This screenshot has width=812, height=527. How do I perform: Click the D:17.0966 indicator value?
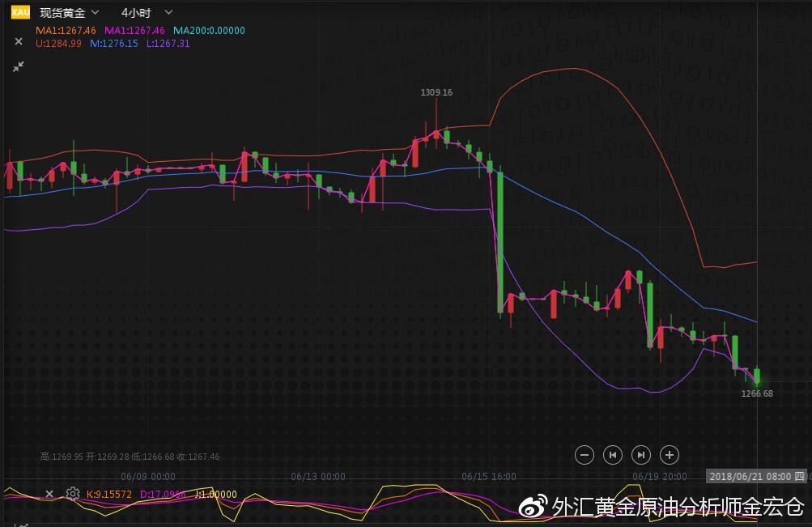pos(163,495)
